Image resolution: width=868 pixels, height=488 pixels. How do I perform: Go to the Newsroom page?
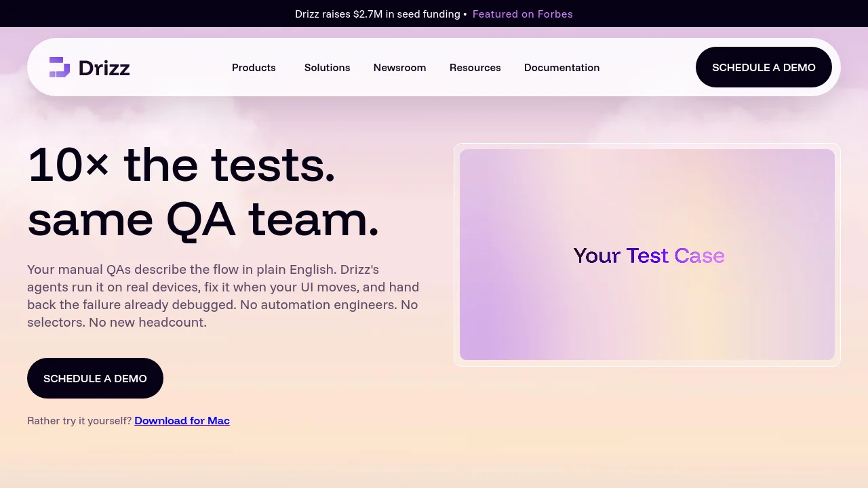399,68
